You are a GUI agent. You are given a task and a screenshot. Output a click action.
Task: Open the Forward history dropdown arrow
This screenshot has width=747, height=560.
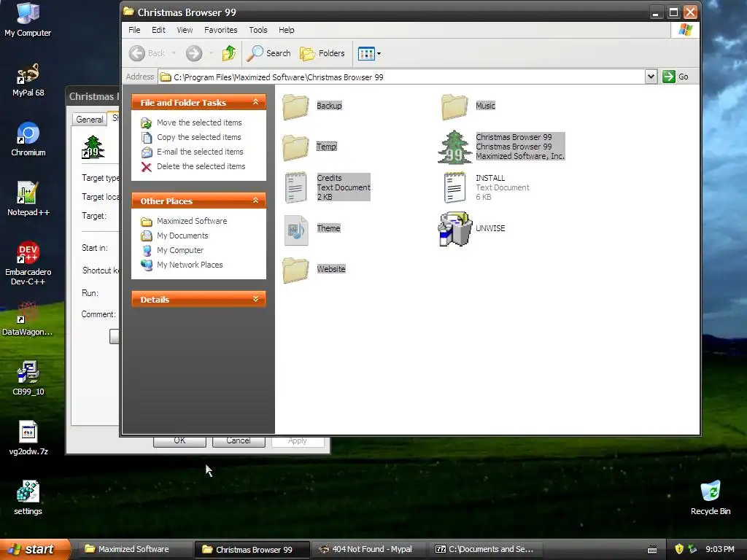coord(211,53)
